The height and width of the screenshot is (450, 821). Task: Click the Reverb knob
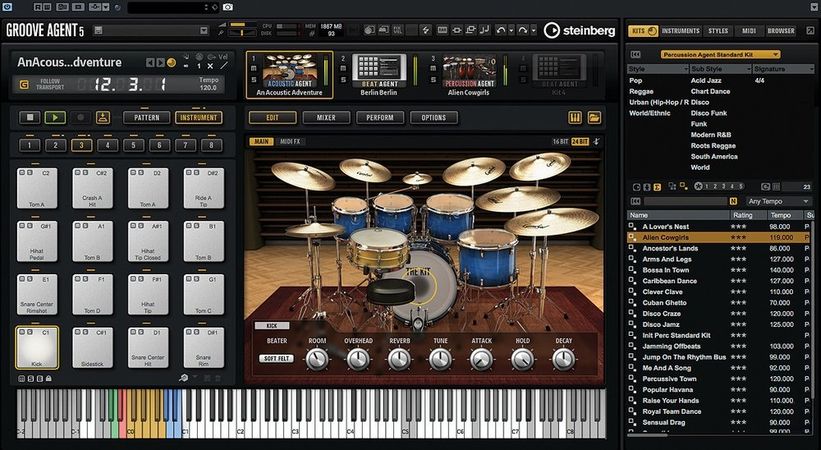click(399, 358)
